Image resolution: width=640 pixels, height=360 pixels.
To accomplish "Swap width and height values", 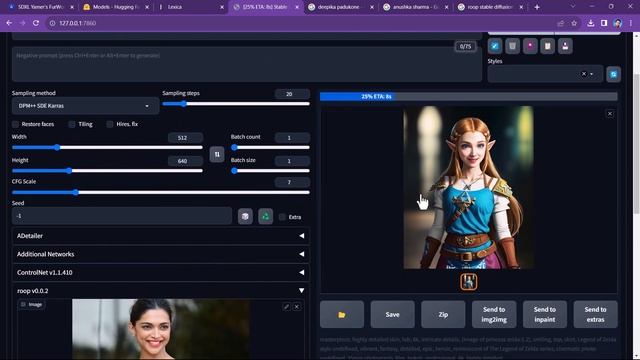I will [x=217, y=154].
